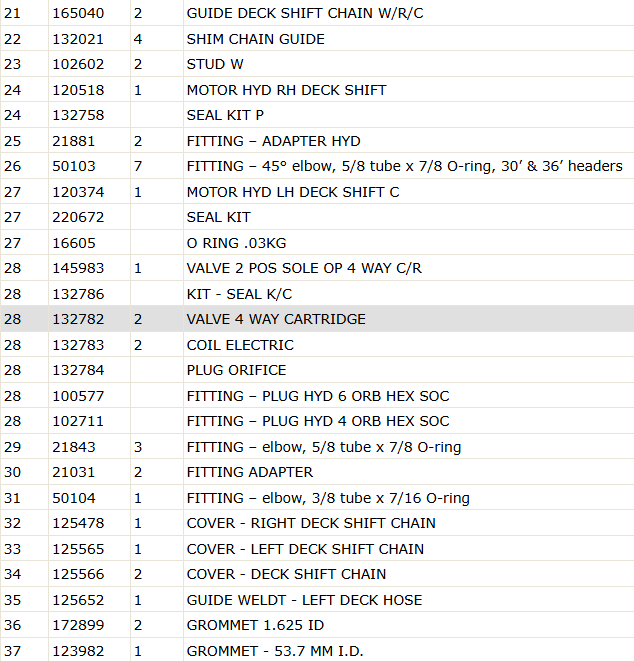Click part number 220672
Image resolution: width=634 pixels, height=661 pixels.
(x=78, y=217)
